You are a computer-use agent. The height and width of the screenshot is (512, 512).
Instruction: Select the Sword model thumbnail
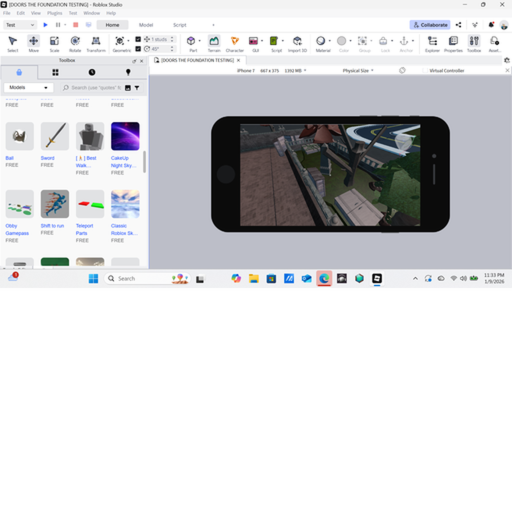(x=55, y=136)
